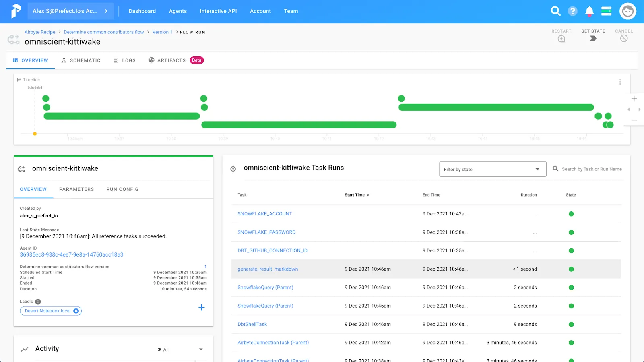Click the Task column header
Viewport: 644px width, 362px height.
(242, 195)
